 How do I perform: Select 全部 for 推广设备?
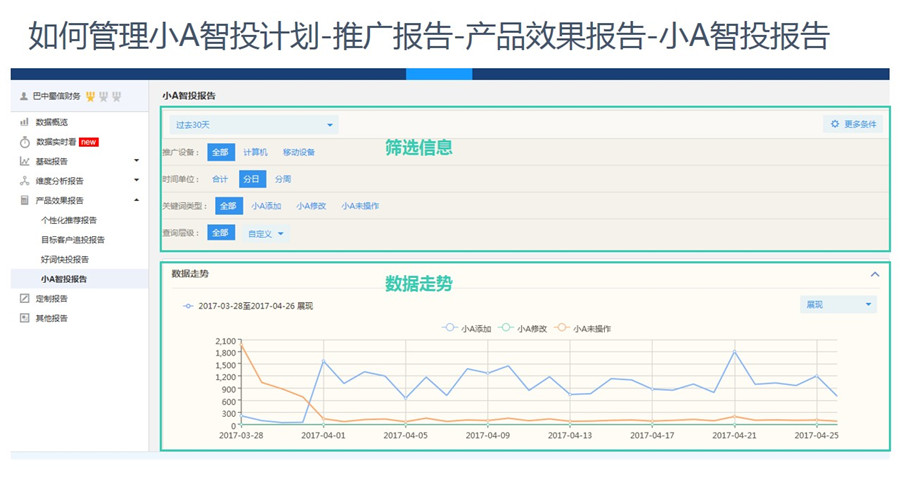(220, 152)
